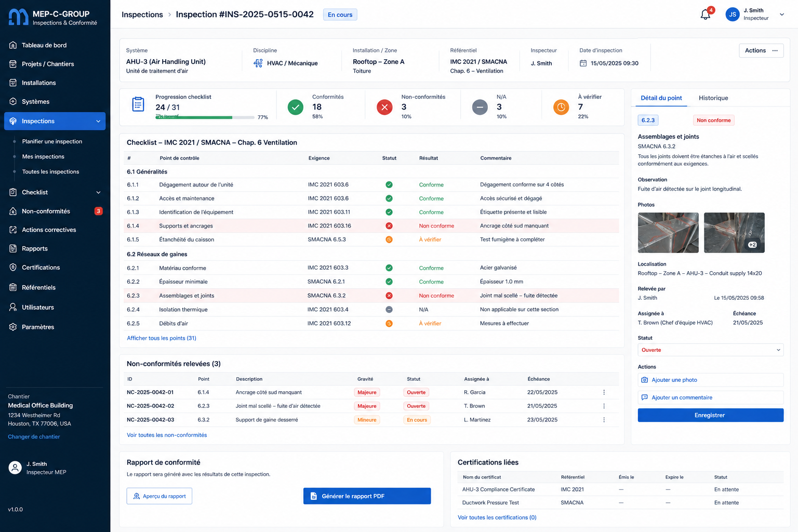Click Aperçu du rapport button
Image resolution: width=798 pixels, height=532 pixels.
(159, 496)
